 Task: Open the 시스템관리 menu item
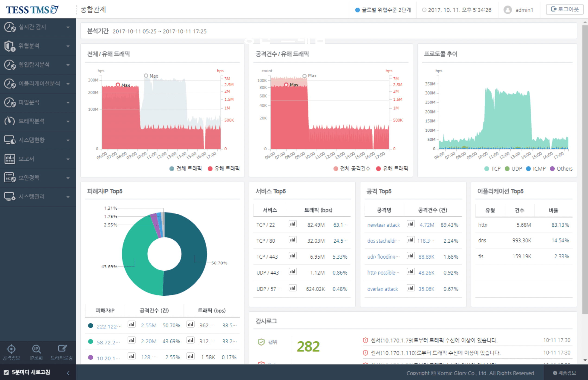pyautogui.click(x=38, y=197)
